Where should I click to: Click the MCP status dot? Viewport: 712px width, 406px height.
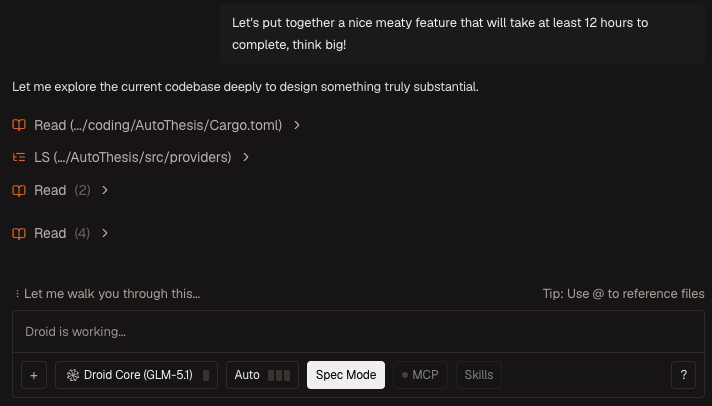coord(405,375)
